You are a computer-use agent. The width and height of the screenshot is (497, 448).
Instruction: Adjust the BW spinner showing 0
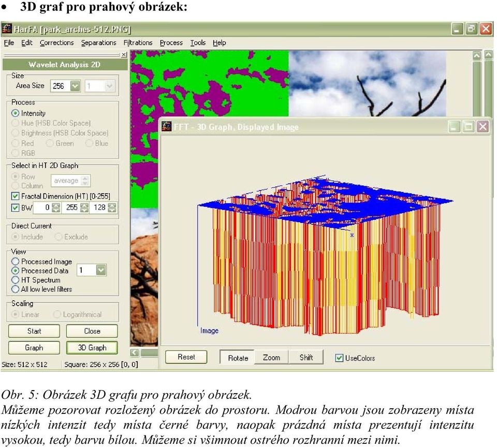click(x=47, y=207)
